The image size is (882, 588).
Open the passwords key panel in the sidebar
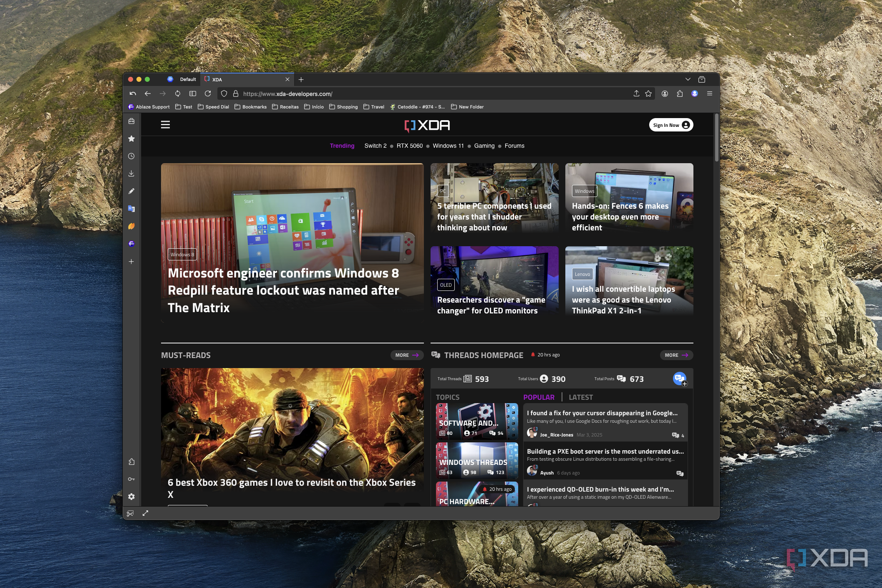point(131,479)
